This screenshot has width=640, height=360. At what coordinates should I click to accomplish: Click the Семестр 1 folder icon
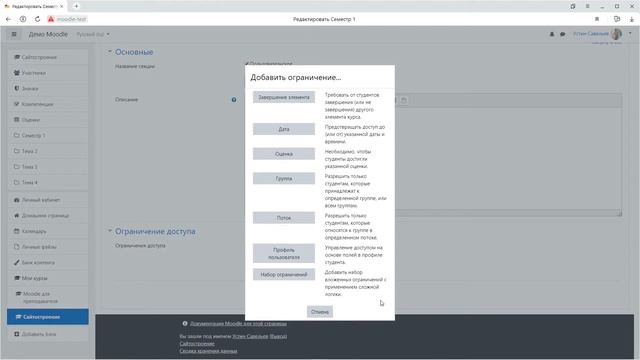click(17, 135)
